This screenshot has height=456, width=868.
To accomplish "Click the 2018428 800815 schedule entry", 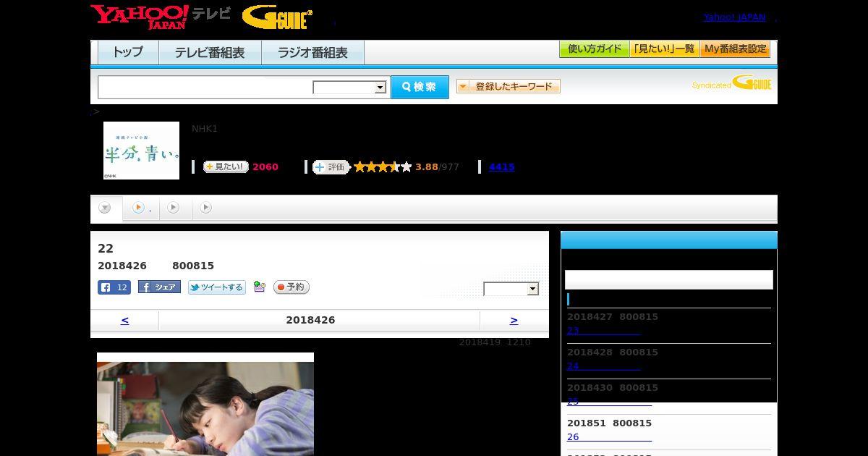I will point(613,352).
